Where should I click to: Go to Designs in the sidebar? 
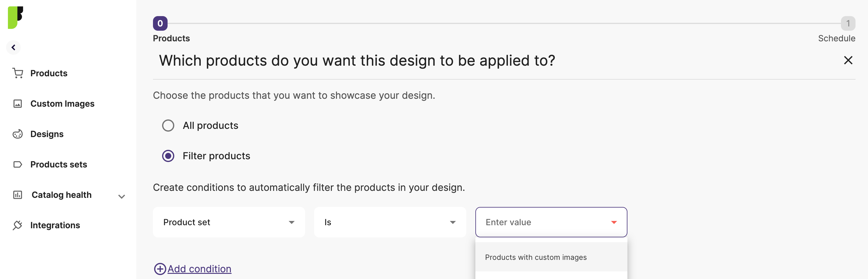pyautogui.click(x=47, y=134)
